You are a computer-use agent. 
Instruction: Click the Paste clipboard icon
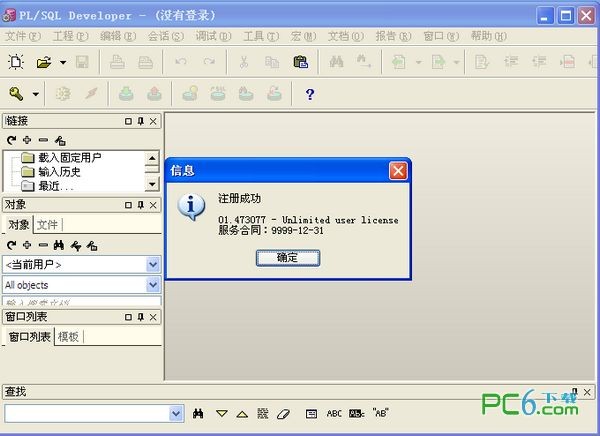(301, 62)
